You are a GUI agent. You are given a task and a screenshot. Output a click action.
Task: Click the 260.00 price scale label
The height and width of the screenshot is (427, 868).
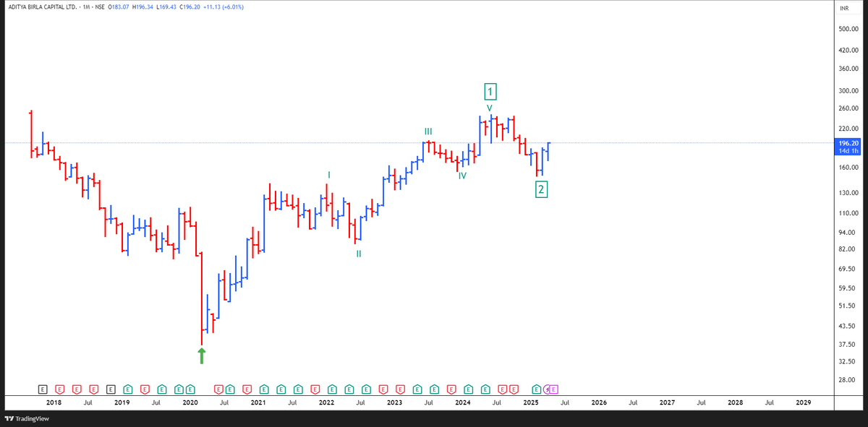[x=848, y=109]
